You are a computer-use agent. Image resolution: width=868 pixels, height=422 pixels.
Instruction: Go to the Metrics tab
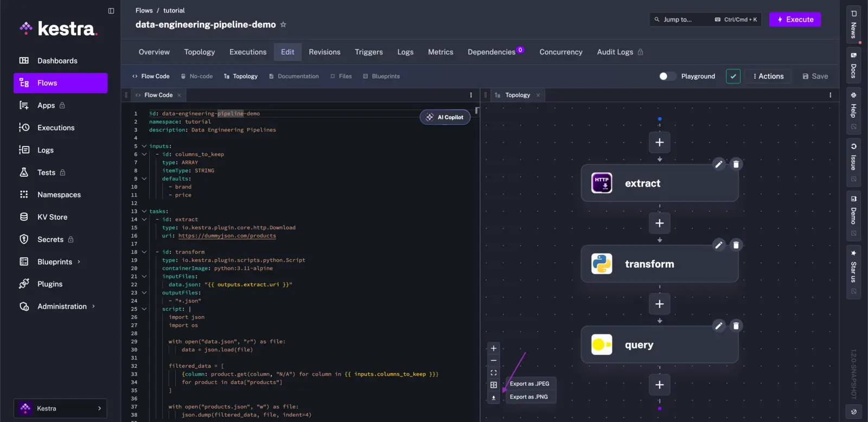tap(441, 52)
